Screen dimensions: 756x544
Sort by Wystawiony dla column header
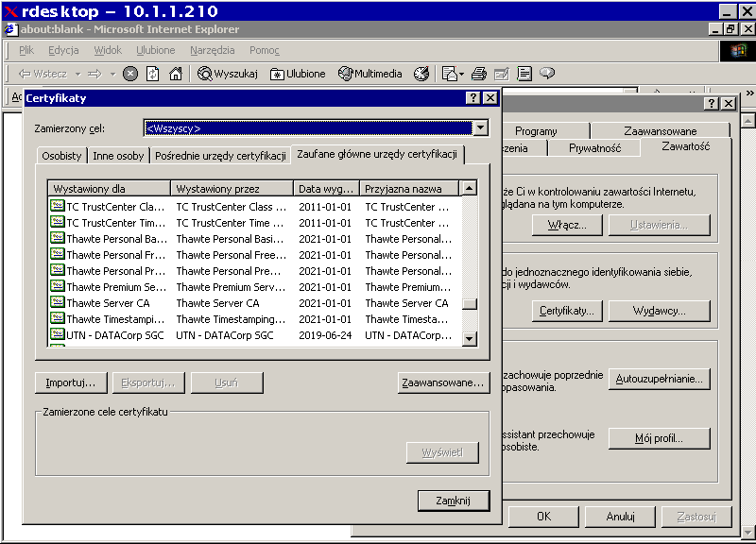click(109, 188)
